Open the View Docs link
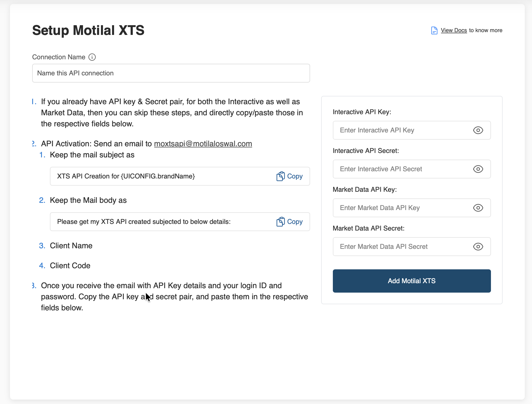This screenshot has height=404, width=532. (454, 30)
